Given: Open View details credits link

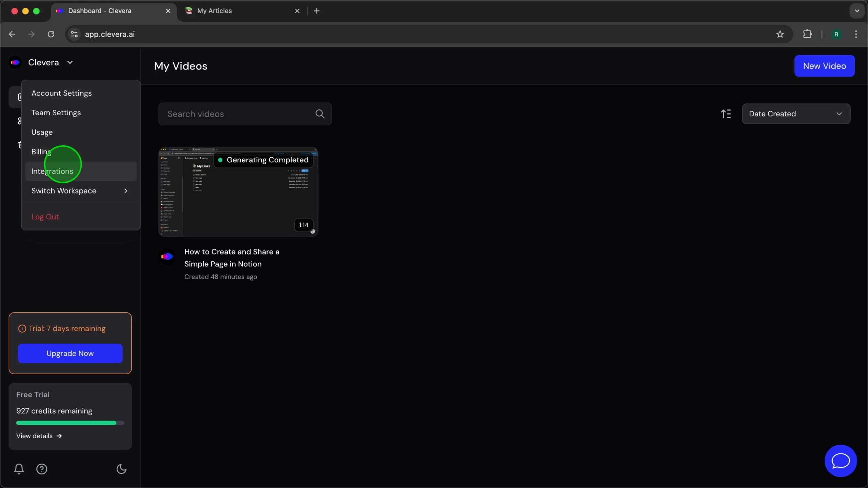Looking at the screenshot, I should [39, 436].
